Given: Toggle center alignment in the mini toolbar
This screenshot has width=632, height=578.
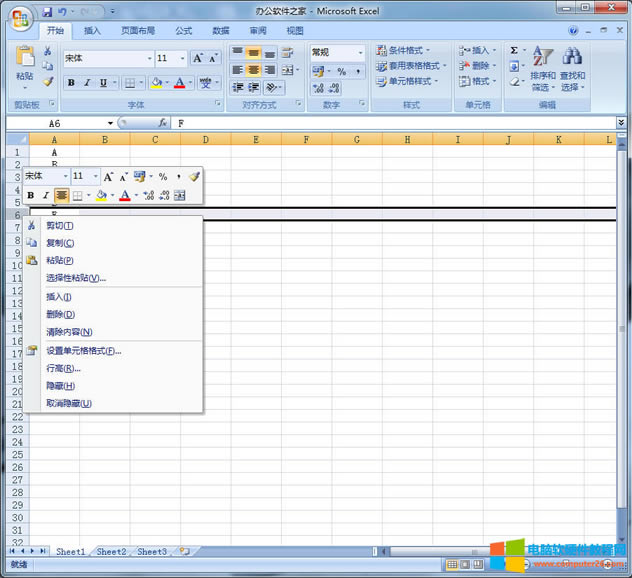Looking at the screenshot, I should pos(61,195).
